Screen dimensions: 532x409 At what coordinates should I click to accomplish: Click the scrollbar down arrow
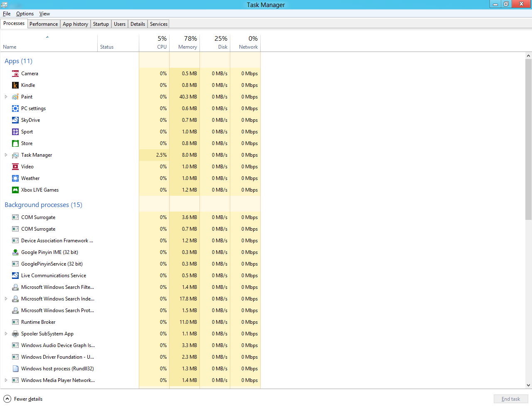click(x=529, y=385)
